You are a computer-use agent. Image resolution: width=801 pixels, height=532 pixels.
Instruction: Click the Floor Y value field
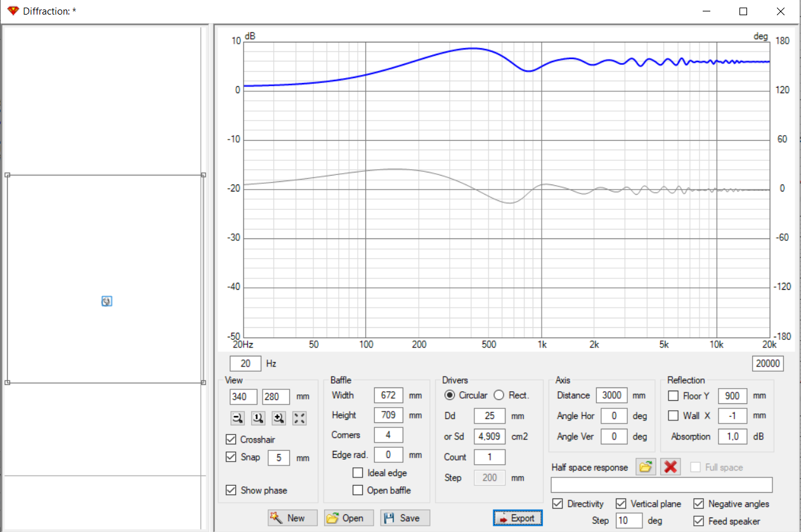point(733,396)
